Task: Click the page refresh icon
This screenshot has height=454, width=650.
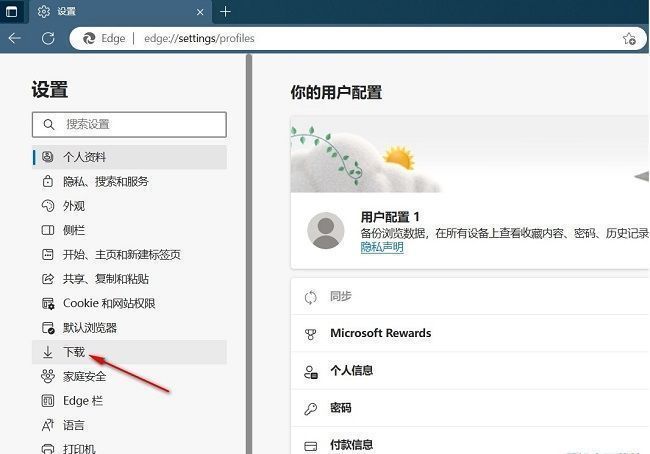Action: point(47,39)
